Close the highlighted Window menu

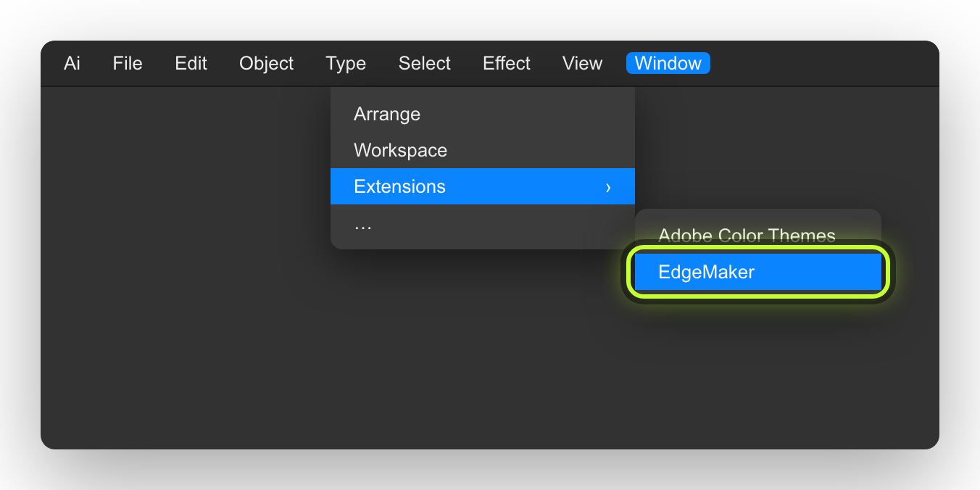pos(668,63)
